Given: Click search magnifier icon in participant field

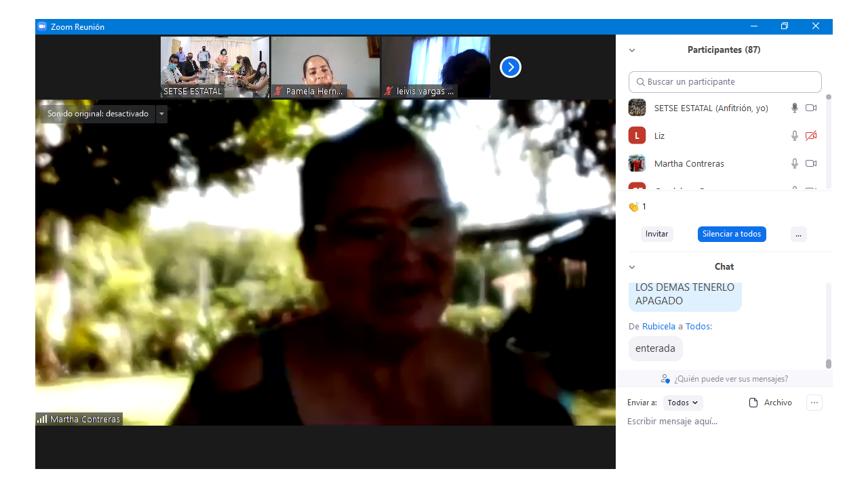Looking at the screenshot, I should tap(640, 82).
